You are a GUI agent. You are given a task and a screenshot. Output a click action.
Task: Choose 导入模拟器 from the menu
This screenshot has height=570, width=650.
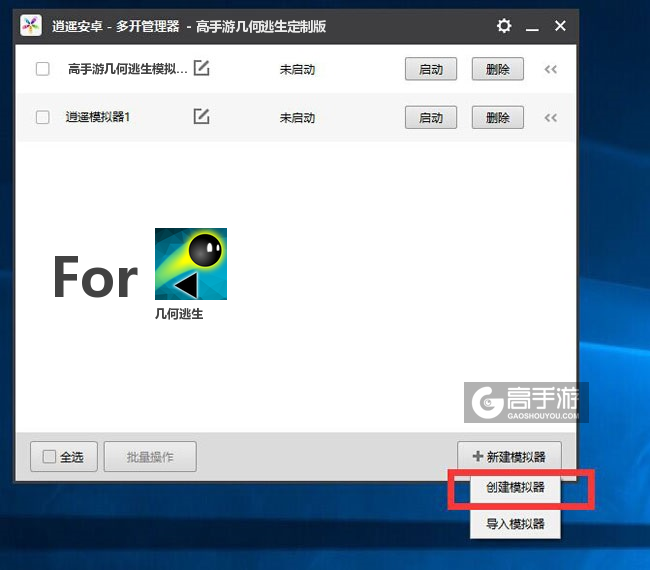[x=515, y=524]
